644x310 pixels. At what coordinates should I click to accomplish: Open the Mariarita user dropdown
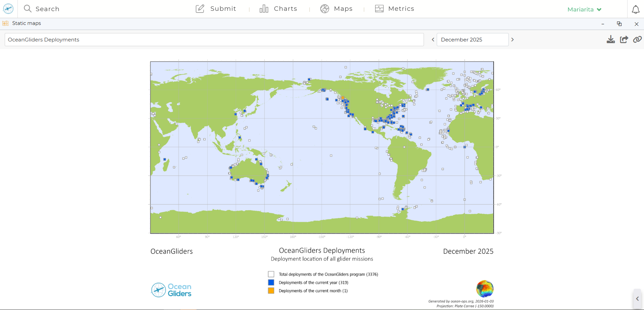(584, 9)
